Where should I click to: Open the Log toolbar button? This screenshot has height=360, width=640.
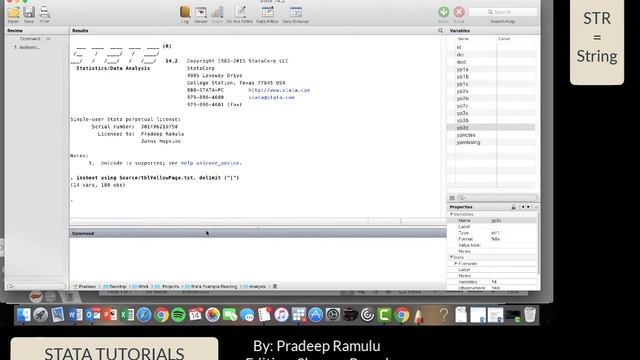(185, 14)
